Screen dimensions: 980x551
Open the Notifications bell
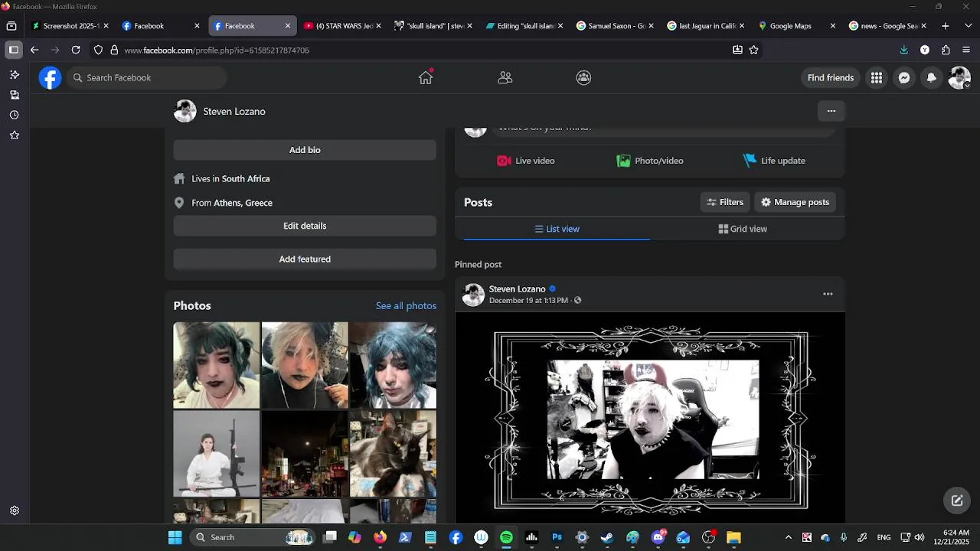(932, 77)
